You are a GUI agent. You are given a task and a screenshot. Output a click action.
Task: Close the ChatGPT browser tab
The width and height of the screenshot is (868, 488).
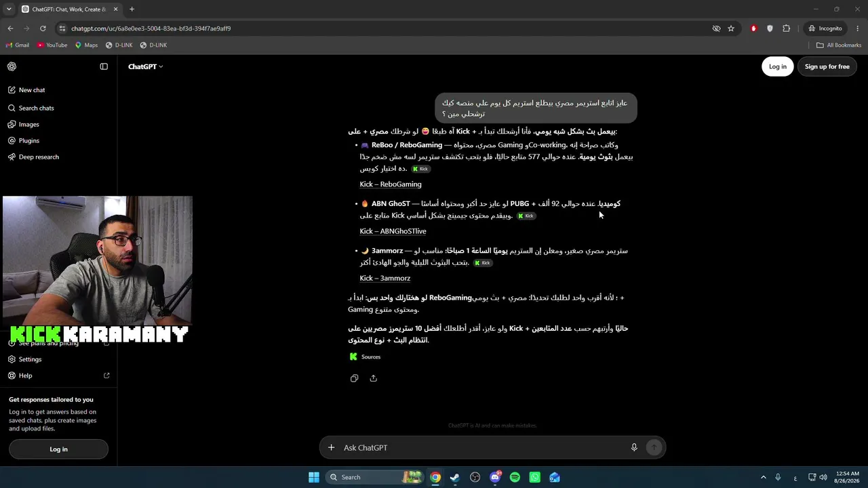tap(115, 9)
